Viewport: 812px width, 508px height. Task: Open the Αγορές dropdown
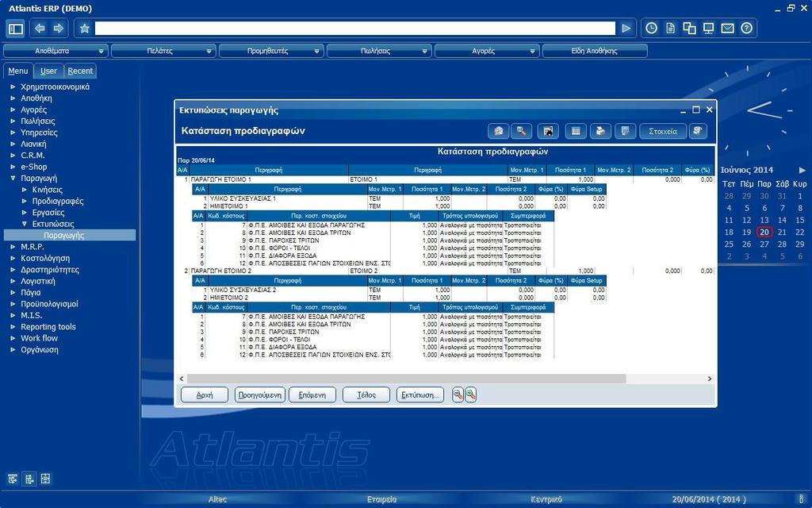(x=532, y=52)
